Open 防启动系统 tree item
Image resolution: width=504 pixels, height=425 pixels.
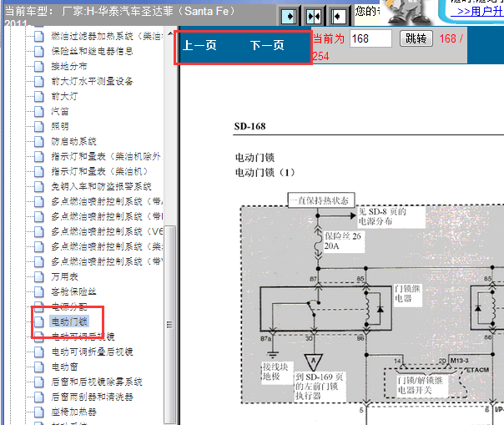point(73,141)
